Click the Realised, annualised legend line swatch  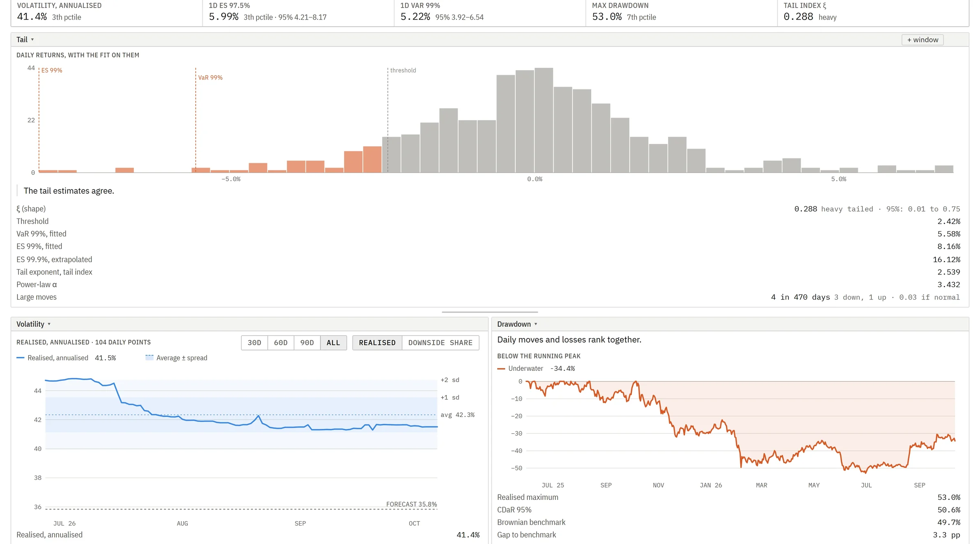(x=20, y=358)
